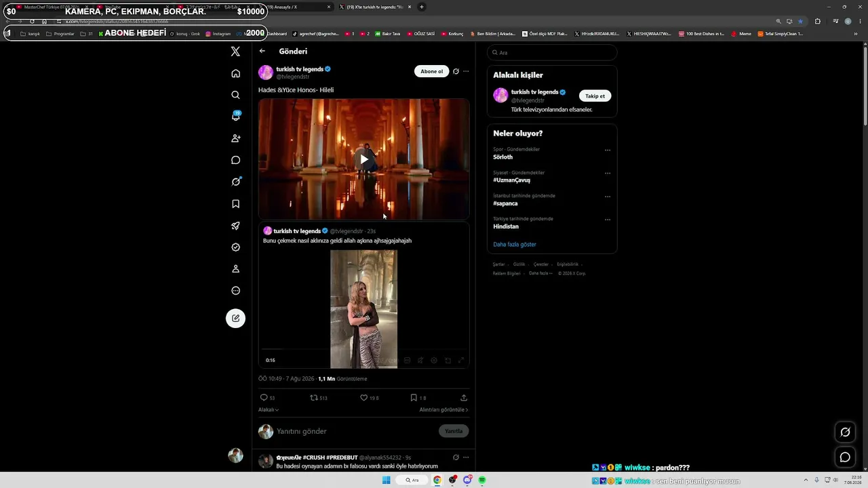Screen dimensions: 868x488
Task: Open more options for Sörloth trend
Action: [x=607, y=150]
